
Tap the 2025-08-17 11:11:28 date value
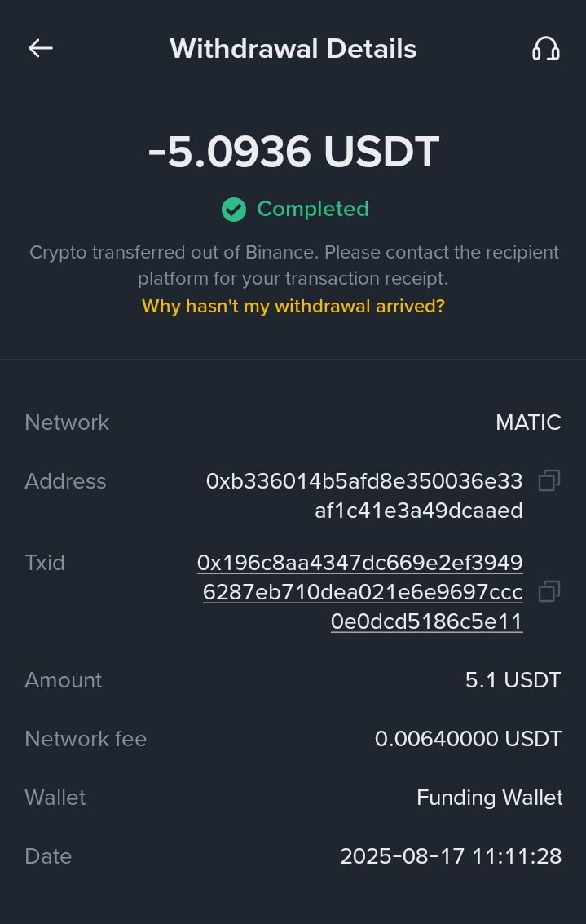[x=451, y=856]
